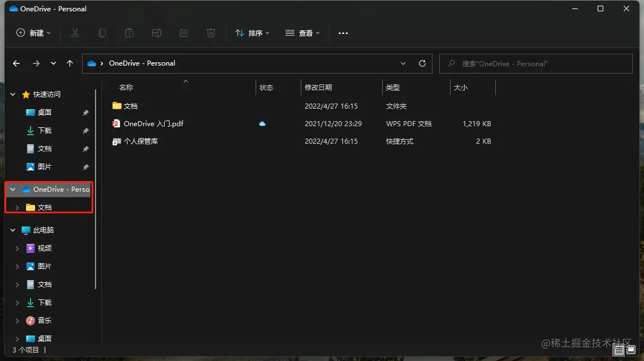Click OneDrive - Personal in address bar
The width and height of the screenshot is (644, 361).
142,63
